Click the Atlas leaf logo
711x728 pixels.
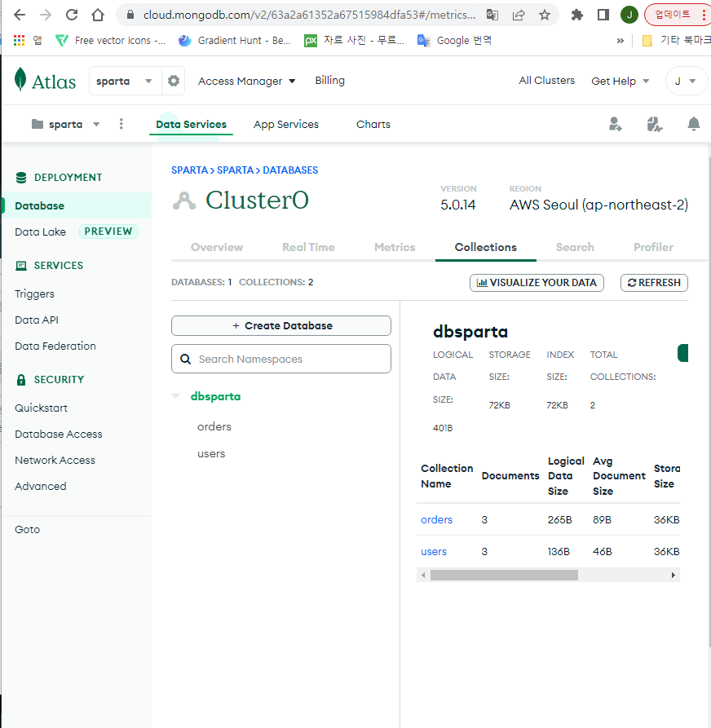tap(45, 81)
